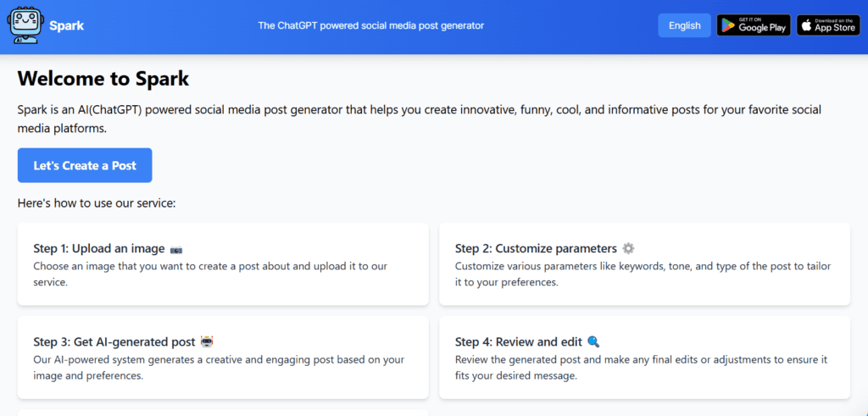Image resolution: width=868 pixels, height=416 pixels.
Task: Select the Step 1: Upload an image title
Action: pyautogui.click(x=99, y=249)
